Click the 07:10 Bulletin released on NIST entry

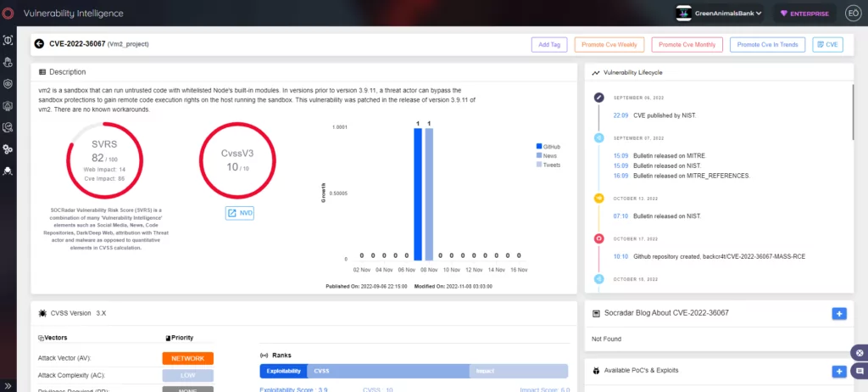pyautogui.click(x=657, y=216)
